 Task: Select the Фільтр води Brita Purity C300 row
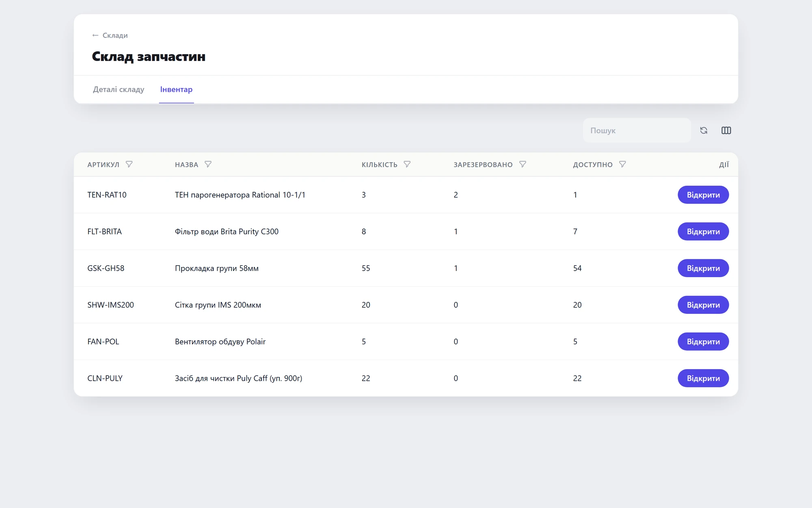(x=406, y=232)
